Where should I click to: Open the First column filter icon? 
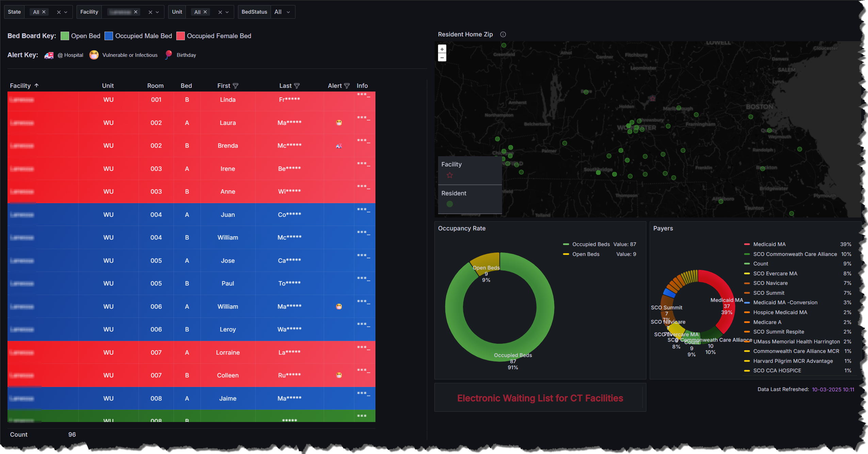[x=236, y=86]
